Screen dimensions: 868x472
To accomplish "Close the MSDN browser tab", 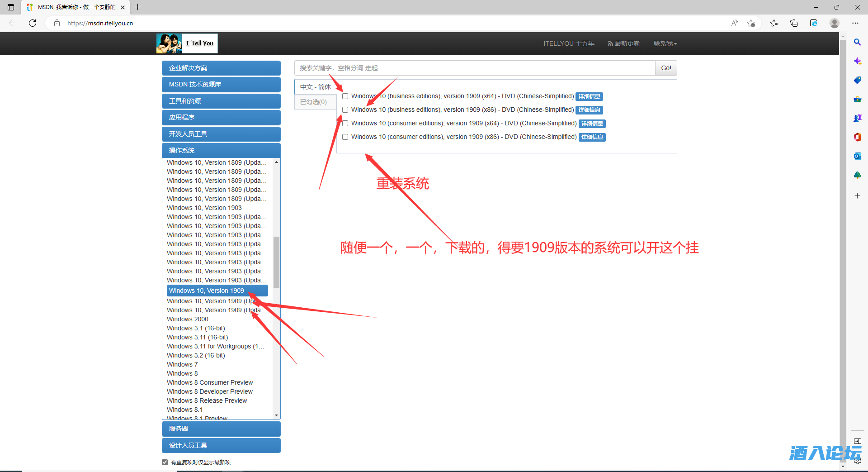I will pos(123,7).
